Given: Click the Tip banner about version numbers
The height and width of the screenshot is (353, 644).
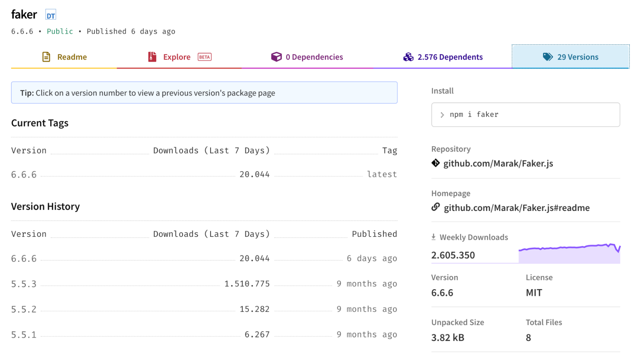Looking at the screenshot, I should pyautogui.click(x=204, y=93).
